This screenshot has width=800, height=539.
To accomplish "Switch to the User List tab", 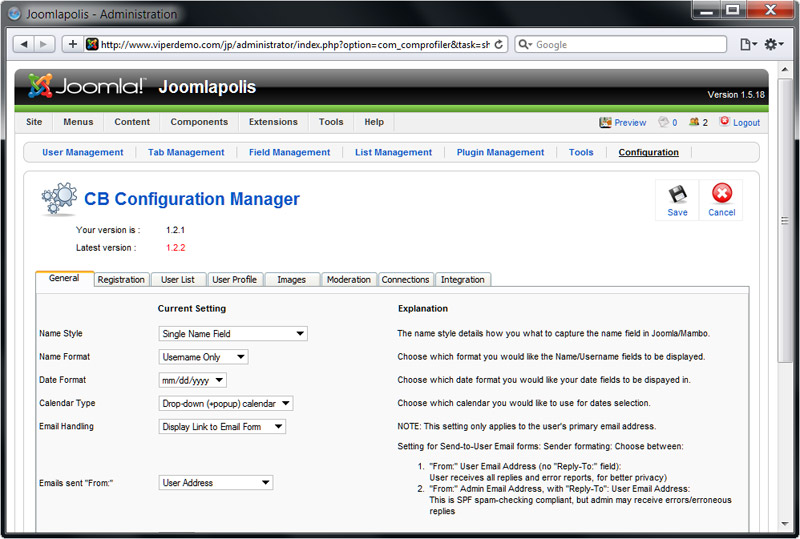I will [x=178, y=280].
